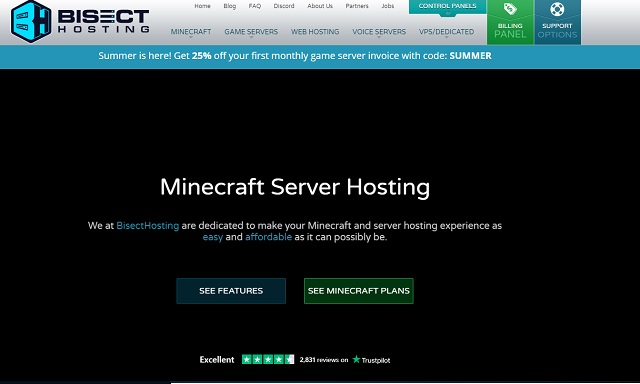Open the FAQ page
Viewport: 640px width, 384px height.
pos(255,6)
